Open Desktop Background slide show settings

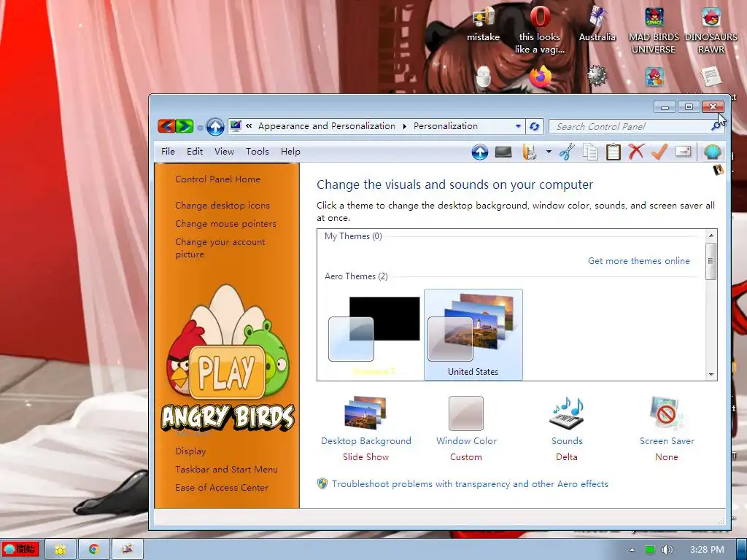point(366,429)
